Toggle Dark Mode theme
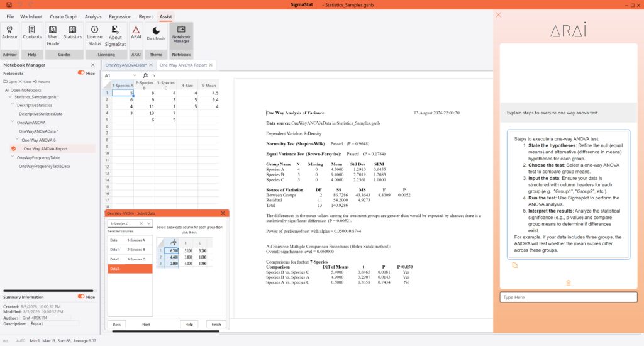644x346 pixels. (156, 34)
